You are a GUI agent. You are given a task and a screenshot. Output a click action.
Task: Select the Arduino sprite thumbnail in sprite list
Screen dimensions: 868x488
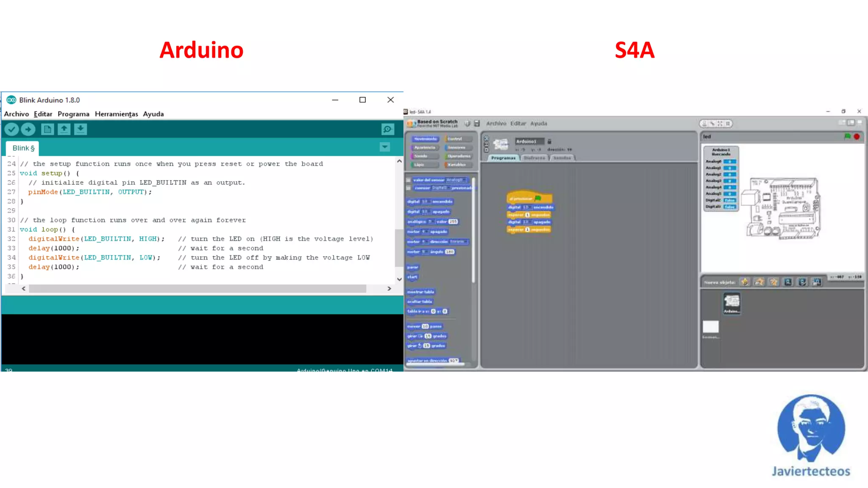click(x=732, y=303)
